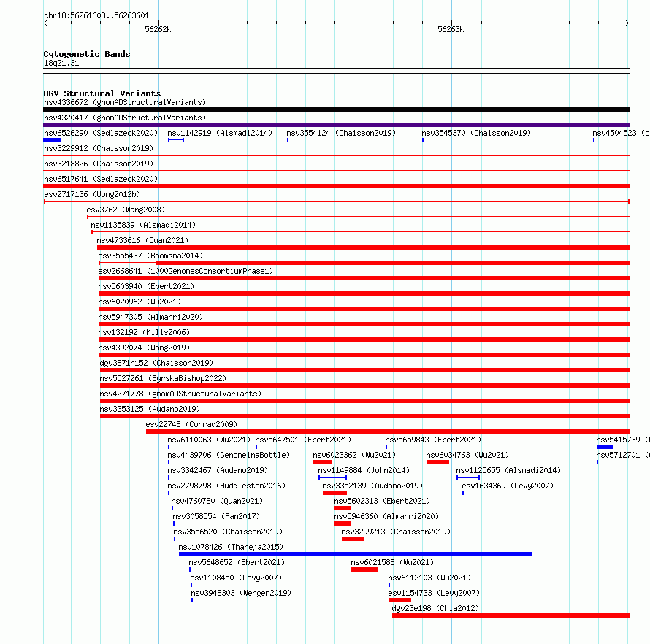The height and width of the screenshot is (644, 650).
Task: Click esv1154733 (Levy2007) label
Action: [434, 593]
